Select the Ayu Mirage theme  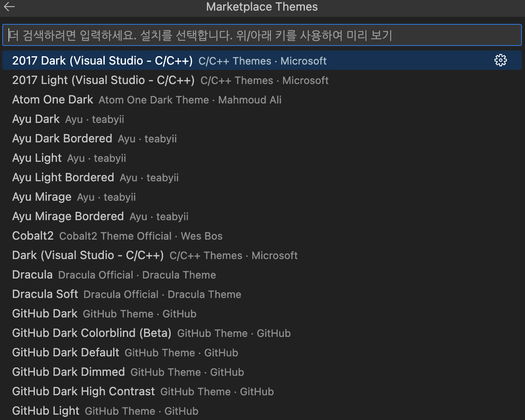42,197
